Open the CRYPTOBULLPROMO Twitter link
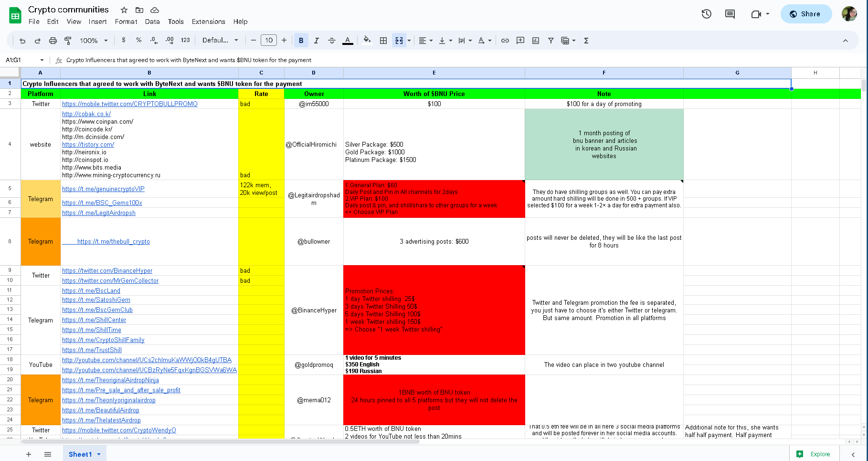 coord(130,104)
